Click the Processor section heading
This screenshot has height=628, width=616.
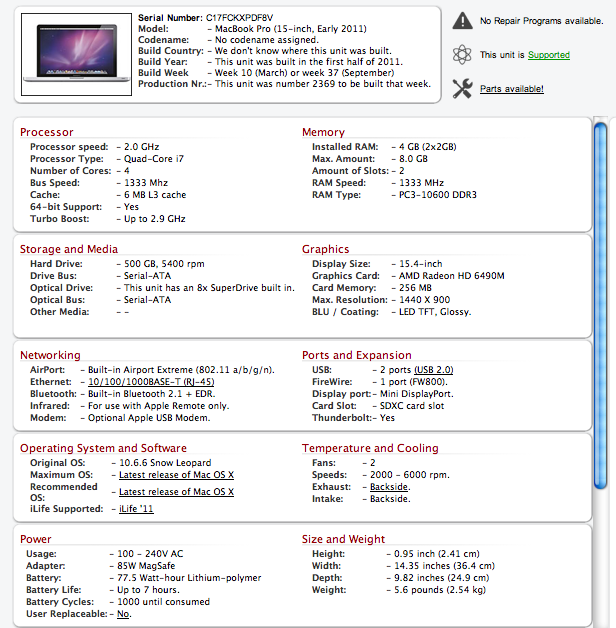(x=47, y=132)
